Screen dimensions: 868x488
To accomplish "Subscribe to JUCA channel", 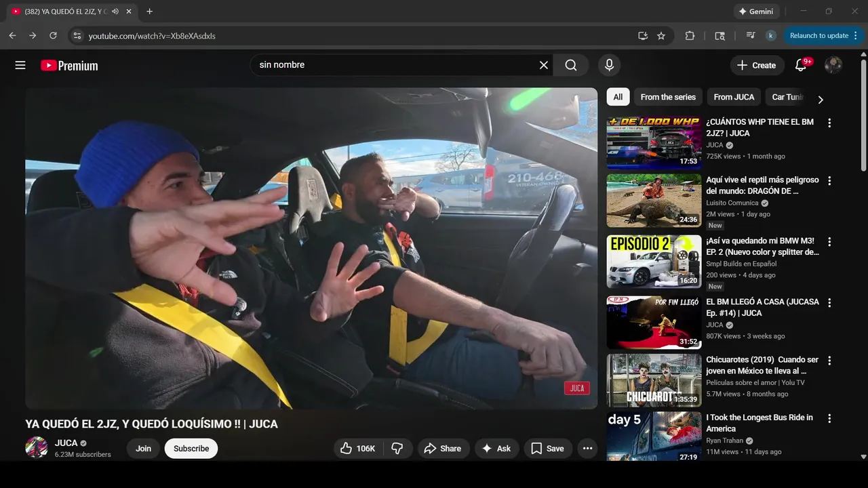I will [191, 448].
